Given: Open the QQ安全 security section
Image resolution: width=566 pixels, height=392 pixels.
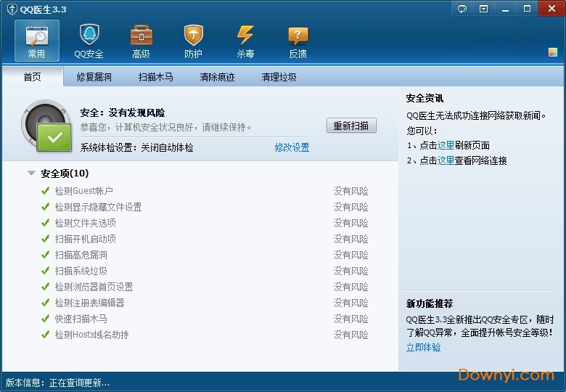Looking at the screenshot, I should click(89, 41).
